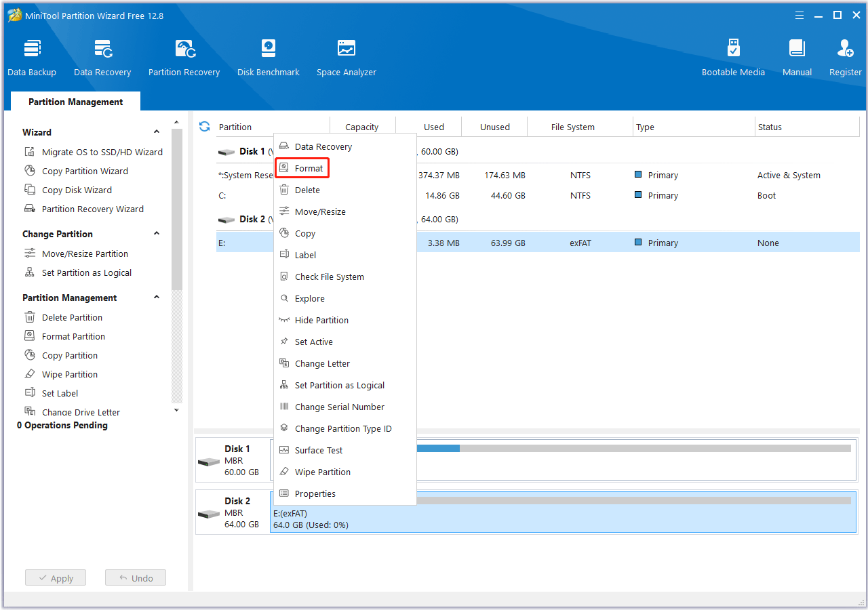Click the Apply button

point(56,578)
